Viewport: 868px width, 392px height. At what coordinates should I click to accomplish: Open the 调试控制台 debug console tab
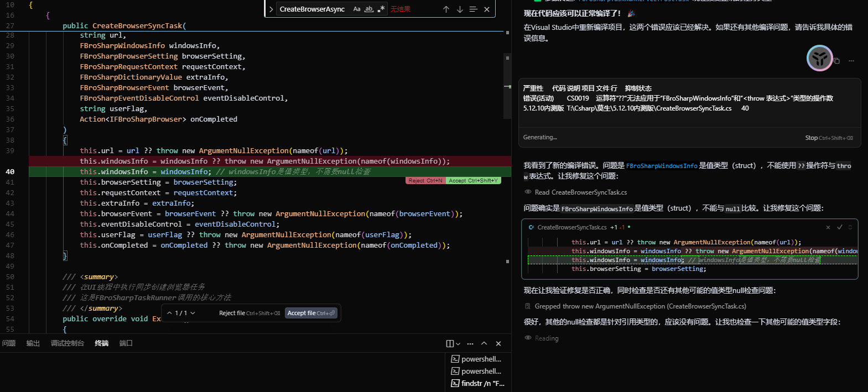coord(67,343)
